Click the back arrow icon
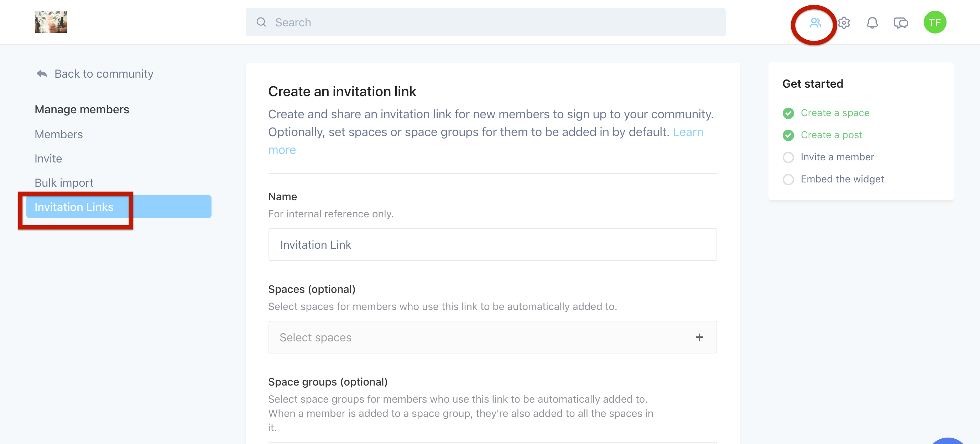Screen dimensions: 980x444 42,73
